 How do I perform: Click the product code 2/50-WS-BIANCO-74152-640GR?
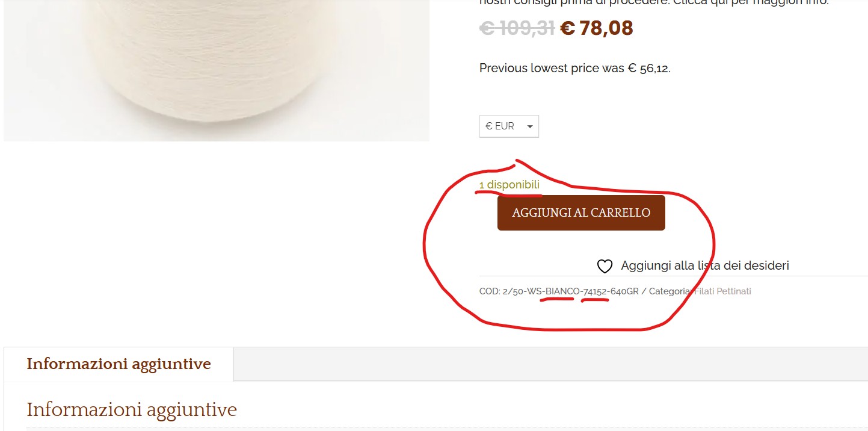(x=571, y=291)
